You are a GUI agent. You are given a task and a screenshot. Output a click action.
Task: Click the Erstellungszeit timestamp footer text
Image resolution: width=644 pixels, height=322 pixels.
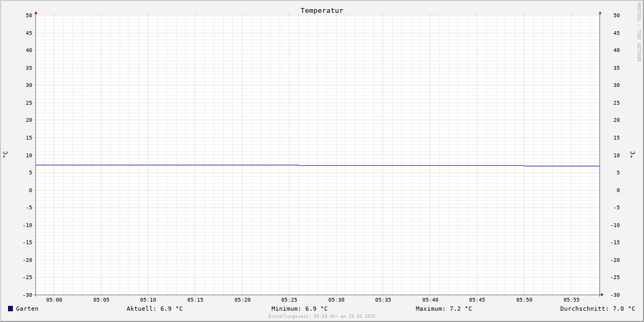click(322, 316)
